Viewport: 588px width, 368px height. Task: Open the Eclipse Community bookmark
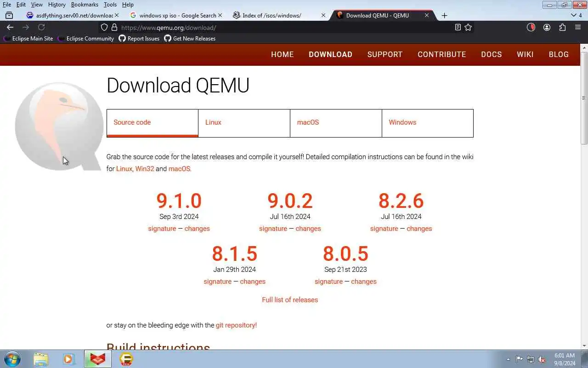(86, 39)
